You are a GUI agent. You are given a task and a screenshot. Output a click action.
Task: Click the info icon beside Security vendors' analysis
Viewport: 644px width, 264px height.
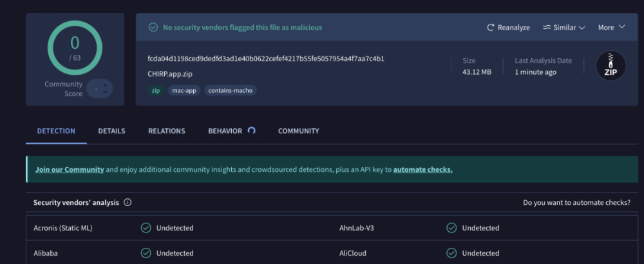click(x=128, y=202)
